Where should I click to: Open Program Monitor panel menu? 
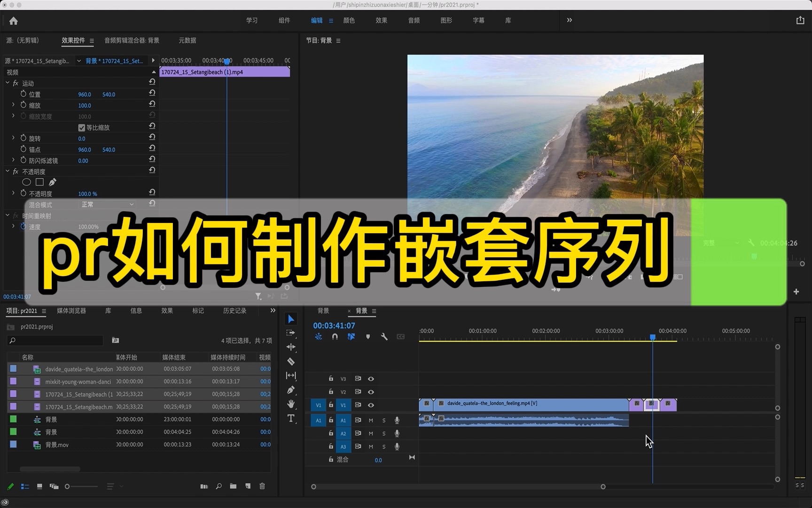click(338, 41)
